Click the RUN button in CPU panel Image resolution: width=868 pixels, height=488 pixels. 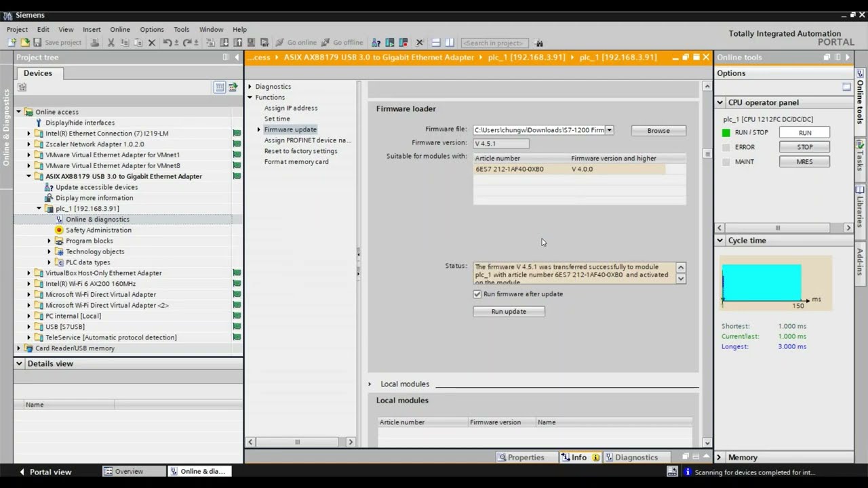pyautogui.click(x=804, y=133)
